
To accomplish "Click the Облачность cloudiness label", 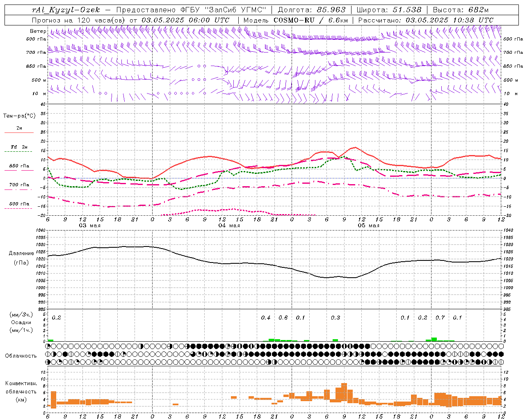I will 21,356.
